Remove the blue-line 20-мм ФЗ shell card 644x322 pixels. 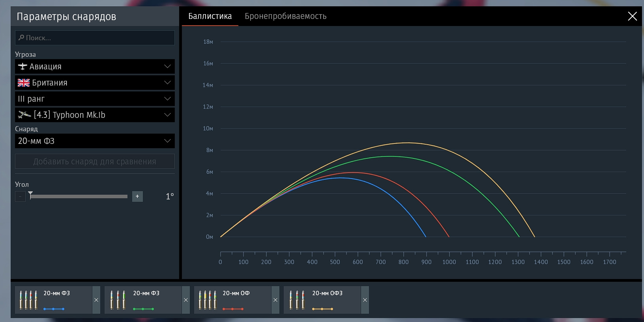click(x=96, y=300)
